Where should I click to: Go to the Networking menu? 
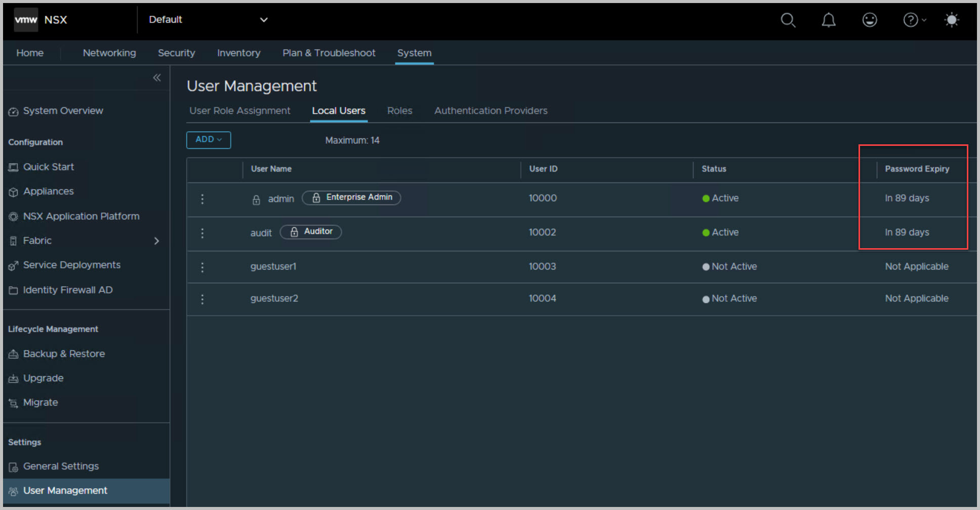[109, 53]
